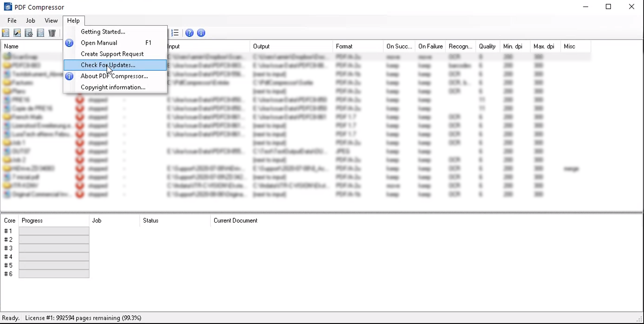Viewport: 644px width, 324px height.
Task: Click the Misc column header
Action: pos(575,47)
